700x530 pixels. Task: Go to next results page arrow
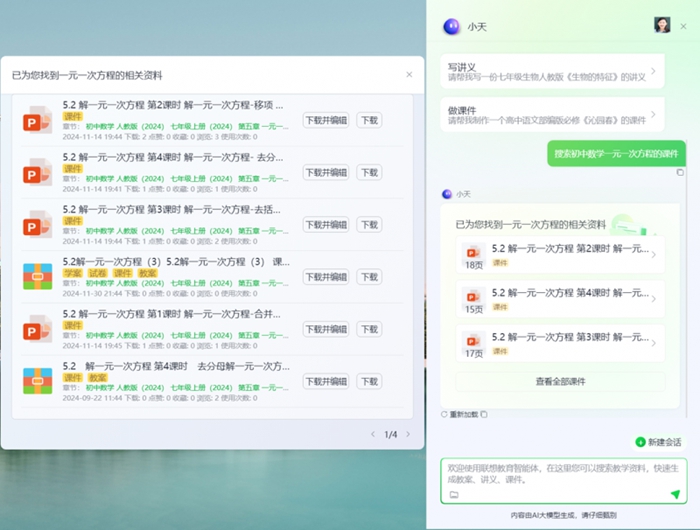pyautogui.click(x=409, y=434)
